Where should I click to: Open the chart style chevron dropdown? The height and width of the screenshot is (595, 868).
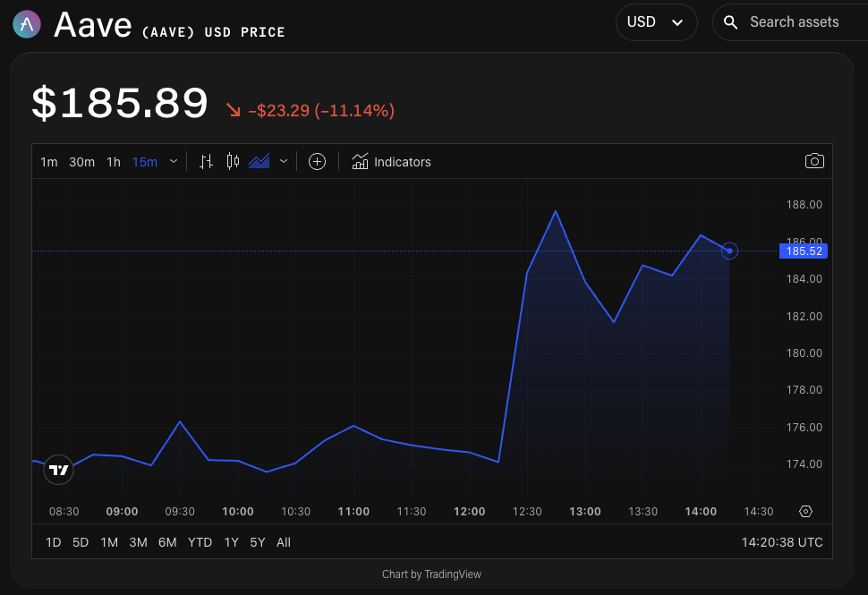click(x=284, y=161)
